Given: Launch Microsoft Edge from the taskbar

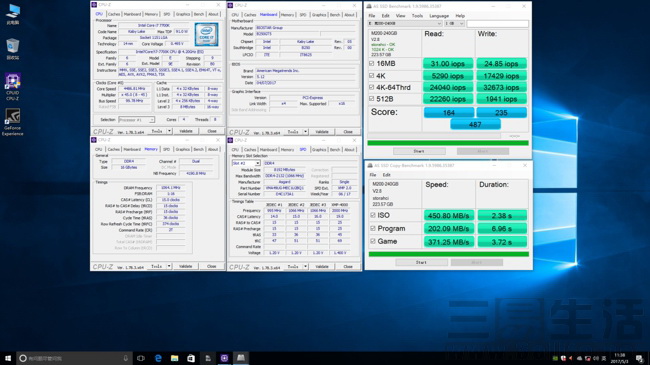Looking at the screenshot, I should coord(158,358).
